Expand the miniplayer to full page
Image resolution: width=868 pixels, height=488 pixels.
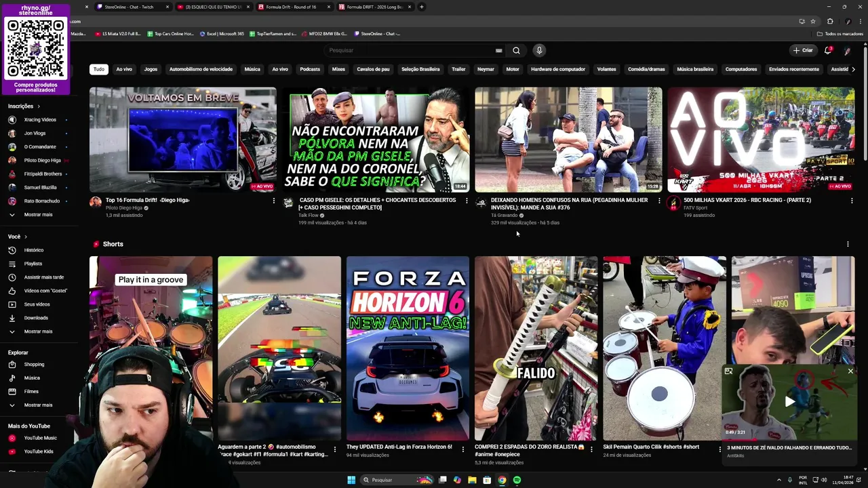click(728, 371)
